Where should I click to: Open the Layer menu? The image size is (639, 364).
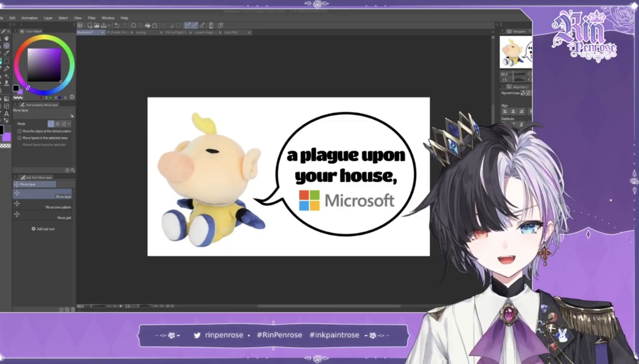[x=48, y=18]
